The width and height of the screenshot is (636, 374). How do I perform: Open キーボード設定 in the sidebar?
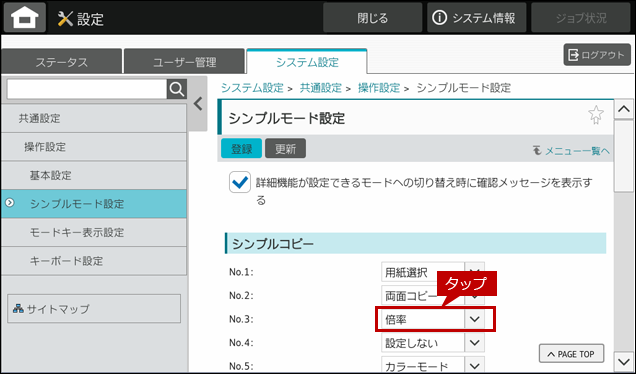tap(94, 260)
